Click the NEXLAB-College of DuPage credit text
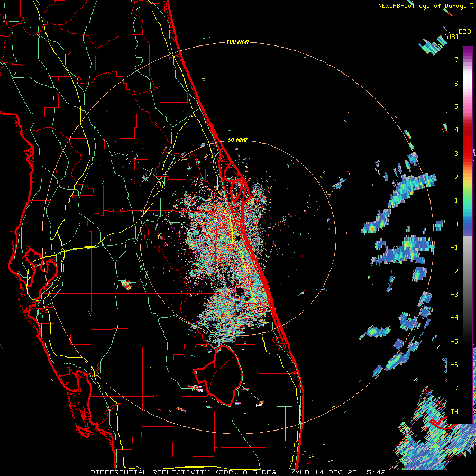This screenshot has height=476, width=476. click(x=423, y=6)
